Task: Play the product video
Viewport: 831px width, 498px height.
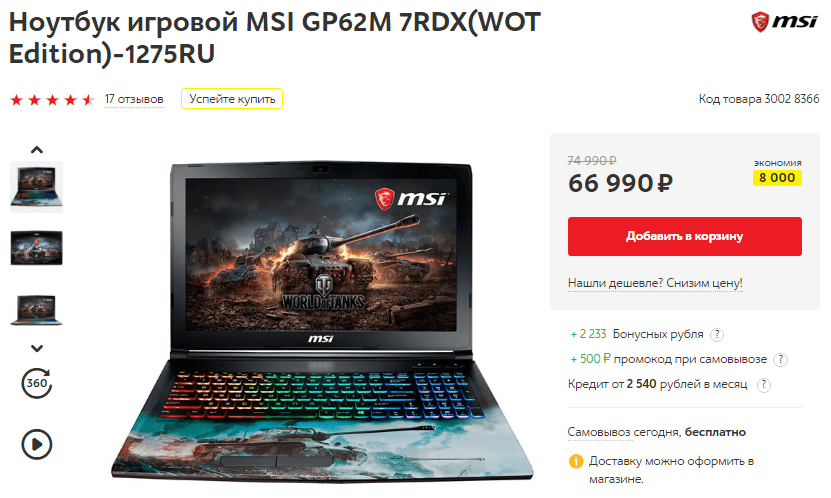Action: pos(37,444)
